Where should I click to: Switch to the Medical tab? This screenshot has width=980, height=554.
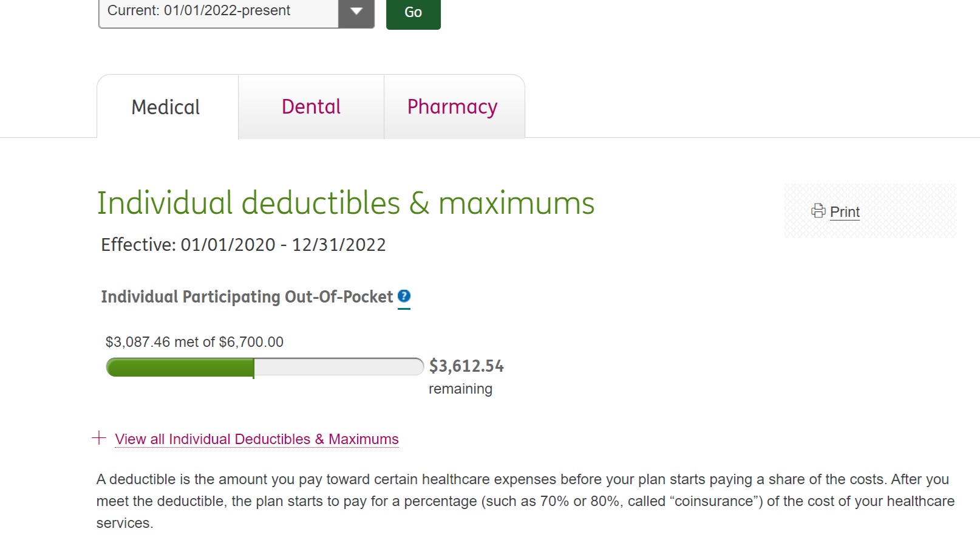[x=166, y=108]
